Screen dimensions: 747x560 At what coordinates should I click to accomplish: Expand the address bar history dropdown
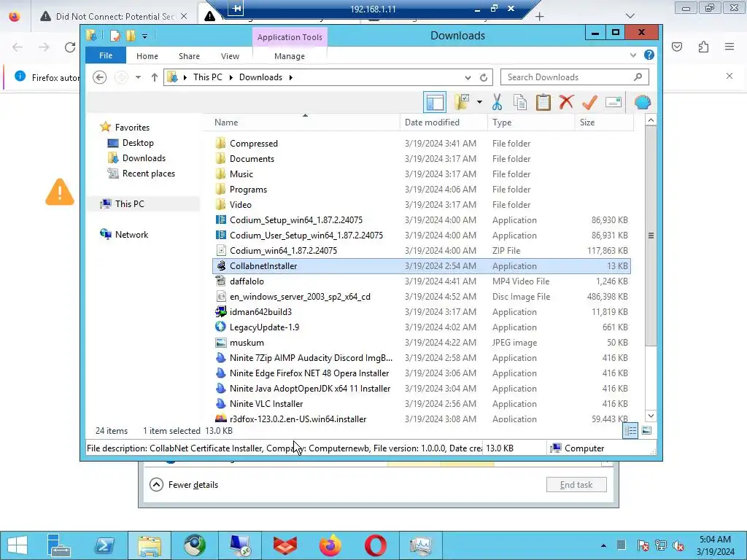pyautogui.click(x=468, y=77)
